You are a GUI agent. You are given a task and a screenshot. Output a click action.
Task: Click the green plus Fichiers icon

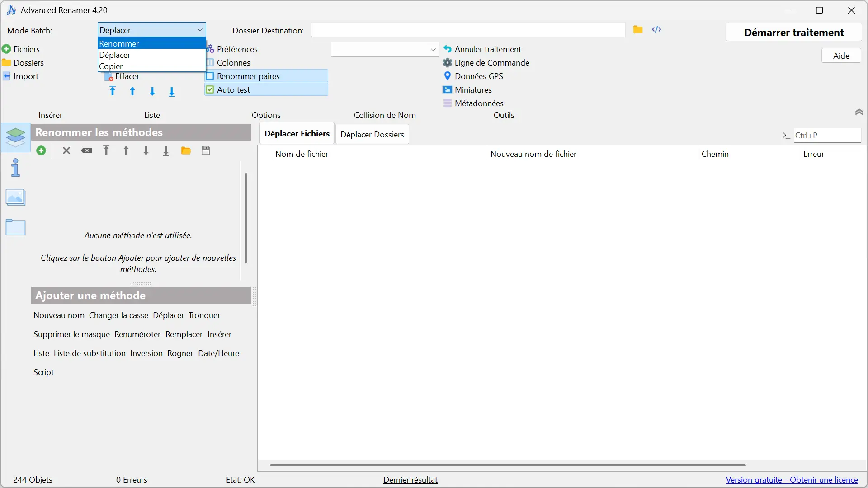tap(6, 49)
